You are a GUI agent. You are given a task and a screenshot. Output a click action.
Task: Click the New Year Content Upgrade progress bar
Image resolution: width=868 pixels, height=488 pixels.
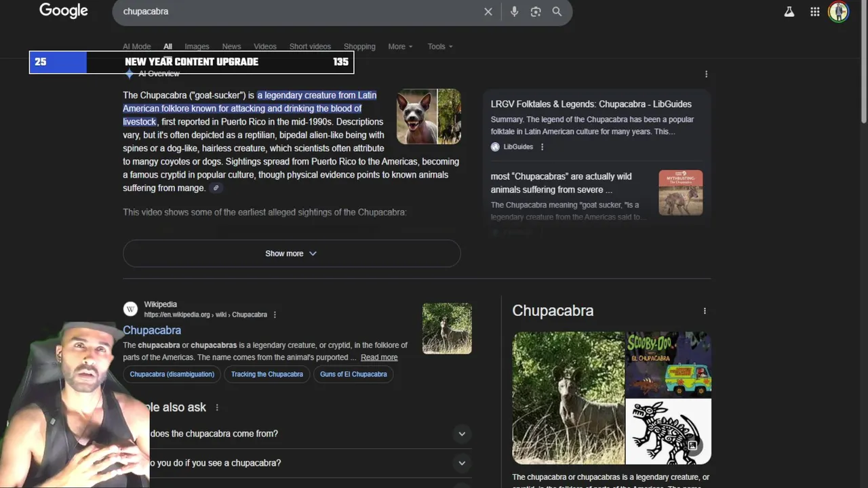tap(191, 62)
